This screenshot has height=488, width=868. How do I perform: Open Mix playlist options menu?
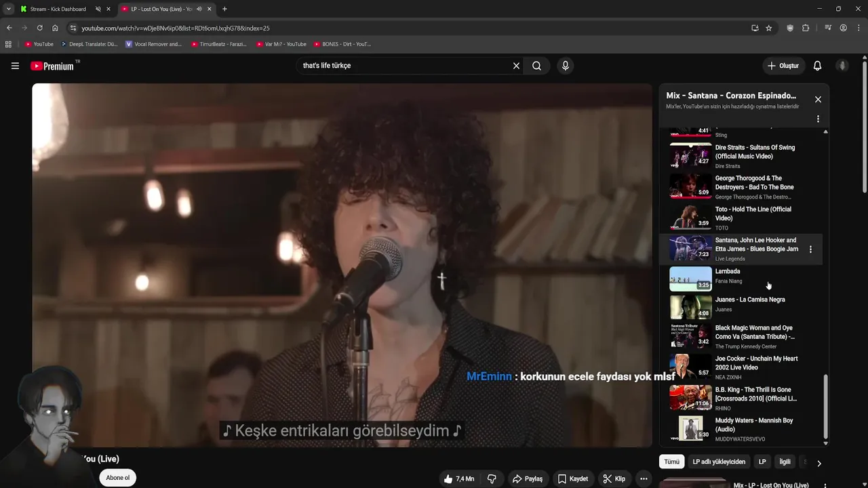click(x=818, y=119)
